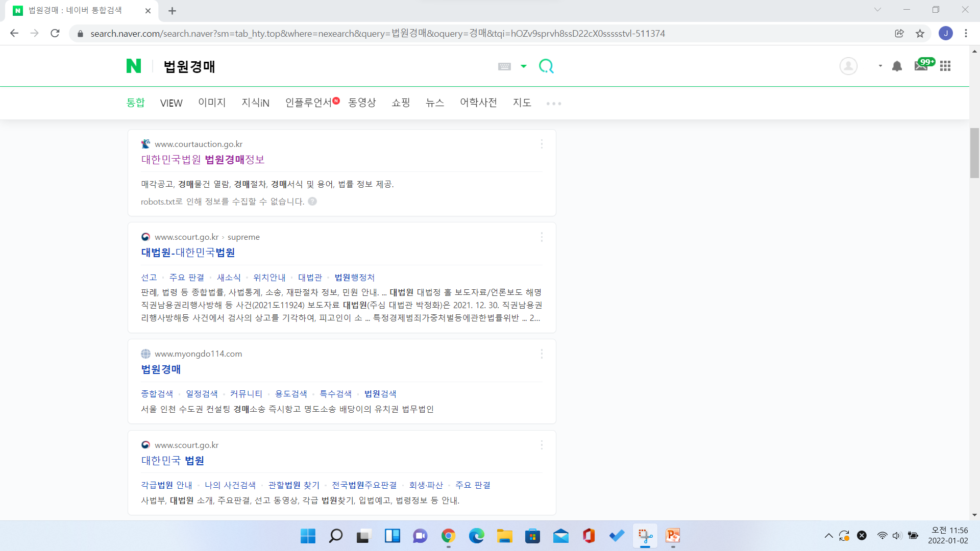
Task: Open Microsoft Edge from taskbar
Action: point(476,536)
